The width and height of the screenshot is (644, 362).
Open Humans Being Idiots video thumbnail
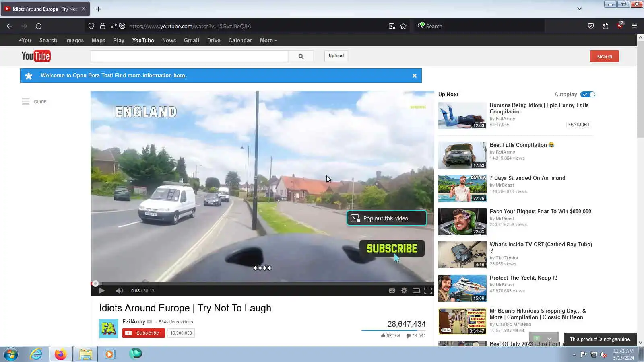click(462, 115)
